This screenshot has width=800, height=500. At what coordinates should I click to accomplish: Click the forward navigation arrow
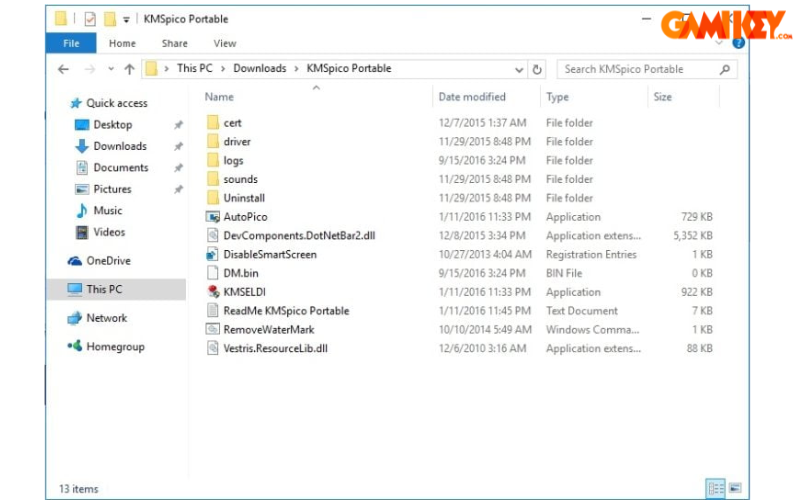[90, 69]
